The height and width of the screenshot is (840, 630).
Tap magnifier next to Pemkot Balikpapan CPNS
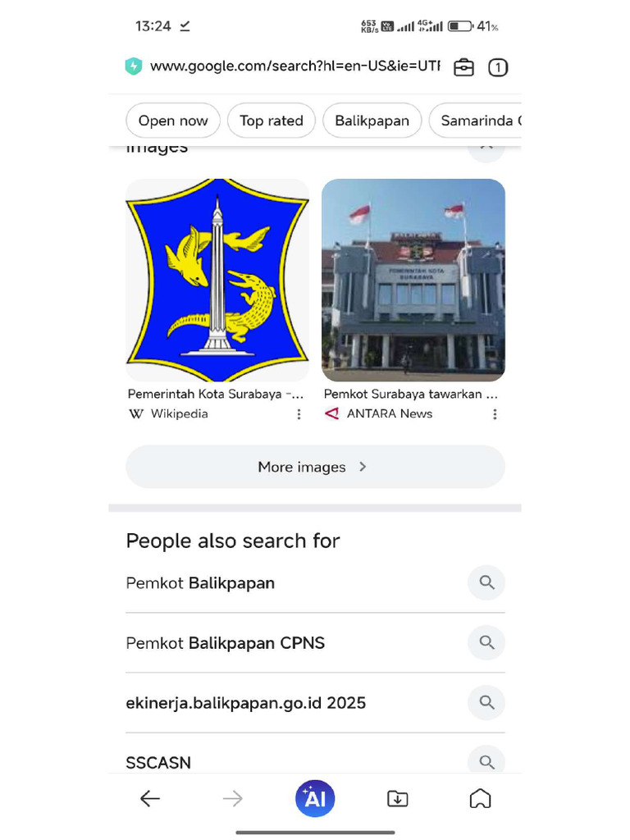(486, 642)
